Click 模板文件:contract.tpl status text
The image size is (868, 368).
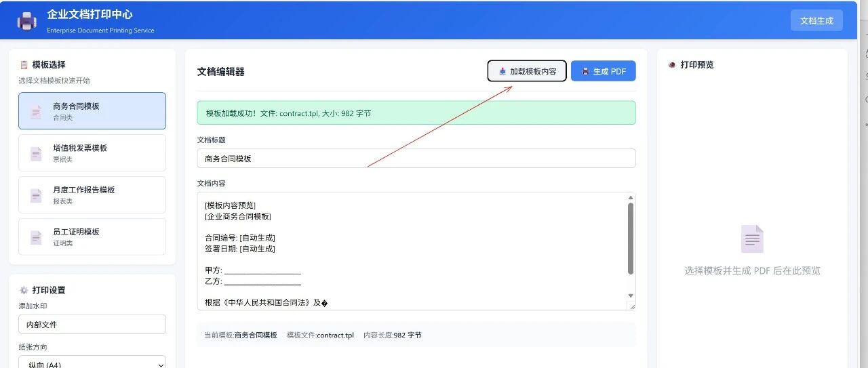320,335
